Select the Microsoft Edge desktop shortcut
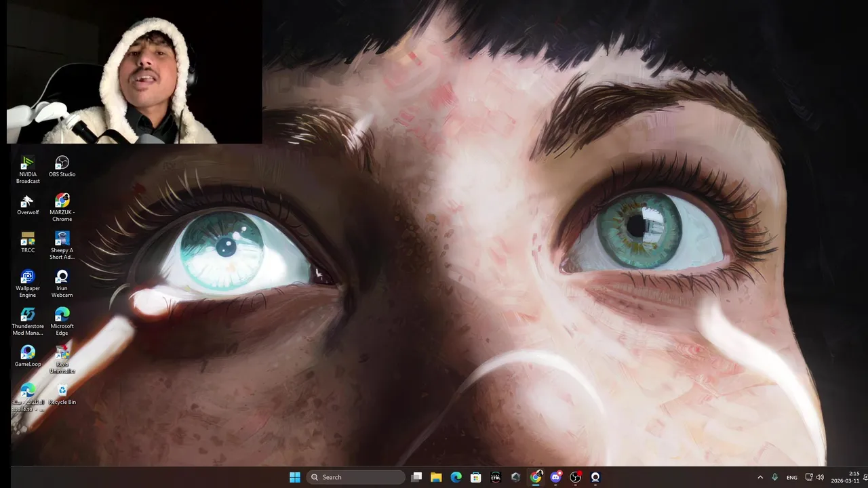 pos(62,321)
